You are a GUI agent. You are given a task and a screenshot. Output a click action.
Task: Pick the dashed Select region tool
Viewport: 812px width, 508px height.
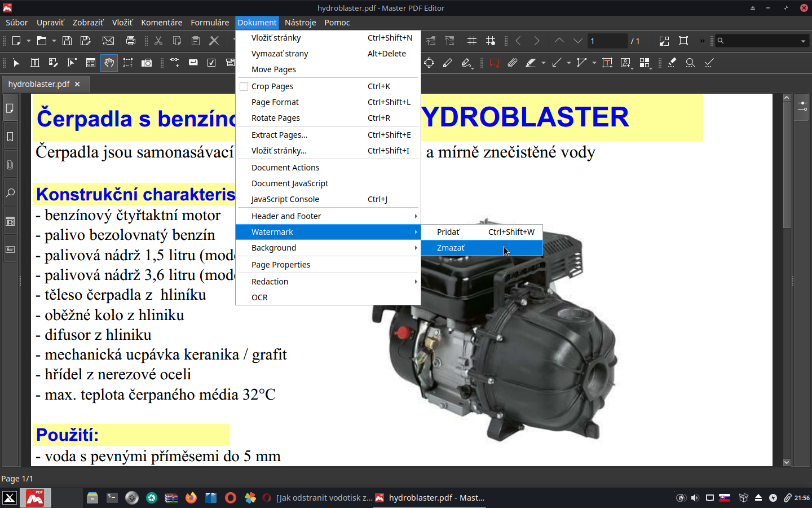[128, 63]
